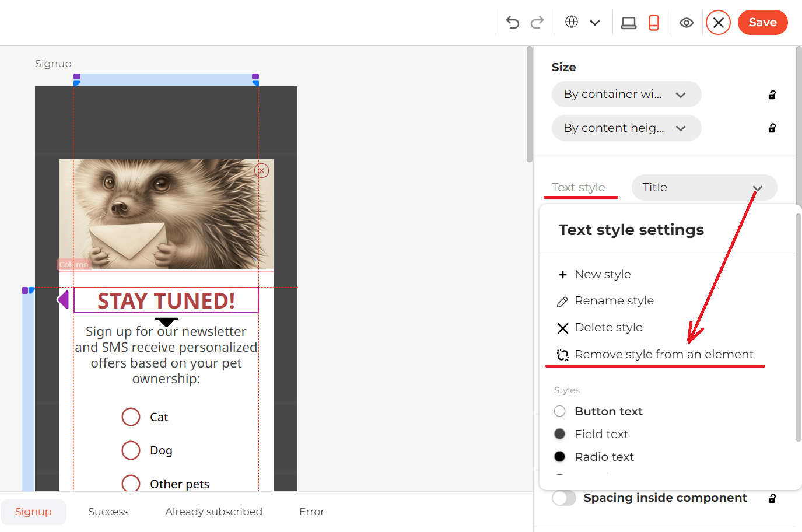Click the lock icon beside container width

coord(772,94)
